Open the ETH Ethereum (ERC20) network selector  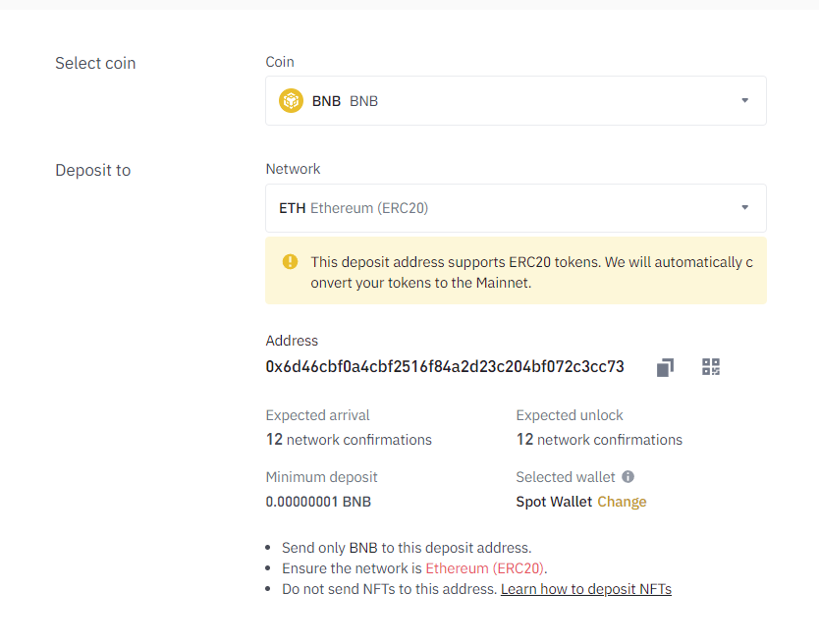coord(517,208)
